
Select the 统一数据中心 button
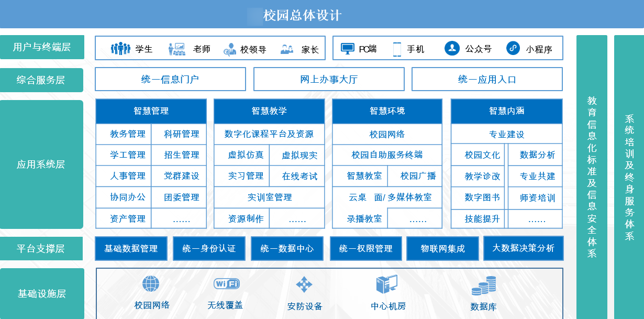(287, 248)
